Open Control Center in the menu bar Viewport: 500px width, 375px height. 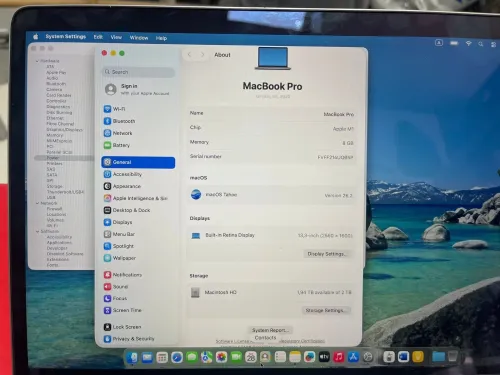(x=494, y=44)
